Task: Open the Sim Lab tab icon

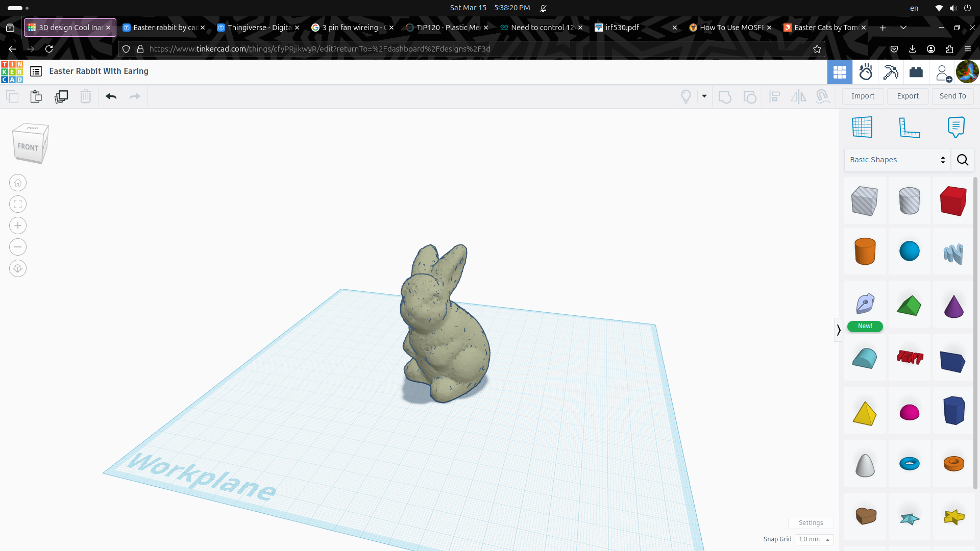Action: coord(866,72)
